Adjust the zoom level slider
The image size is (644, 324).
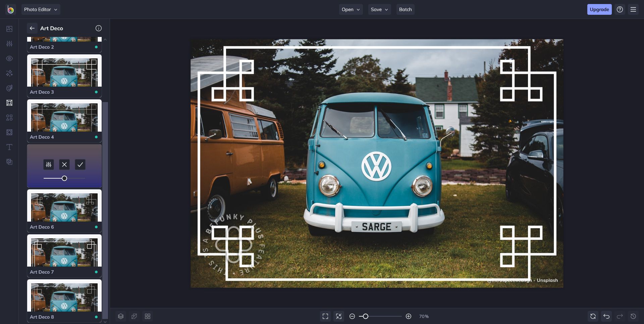pos(380,316)
